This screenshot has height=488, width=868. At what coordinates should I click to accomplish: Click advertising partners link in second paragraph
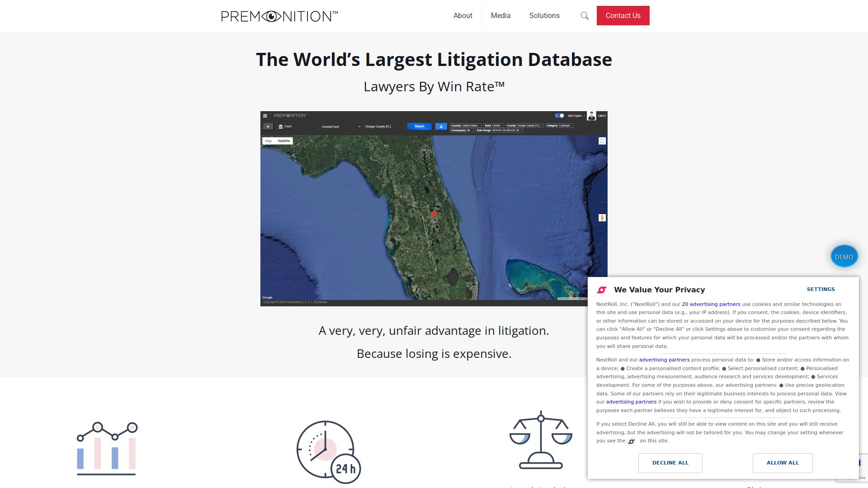click(664, 360)
